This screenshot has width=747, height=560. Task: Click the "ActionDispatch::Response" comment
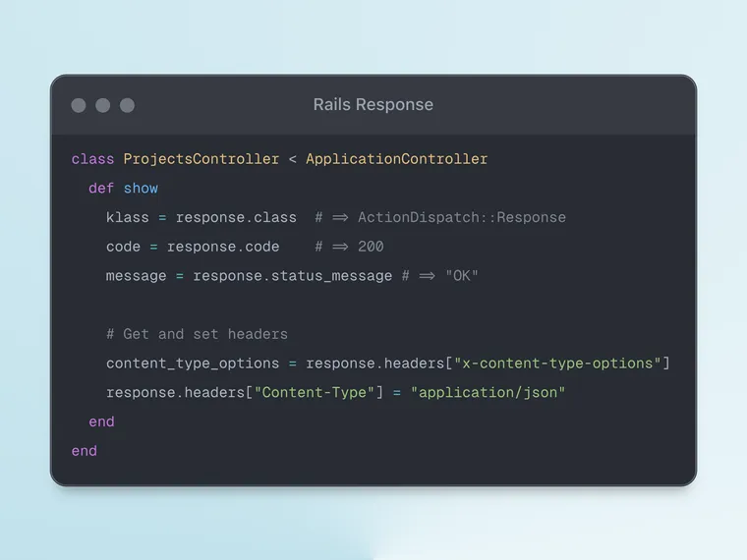462,218
